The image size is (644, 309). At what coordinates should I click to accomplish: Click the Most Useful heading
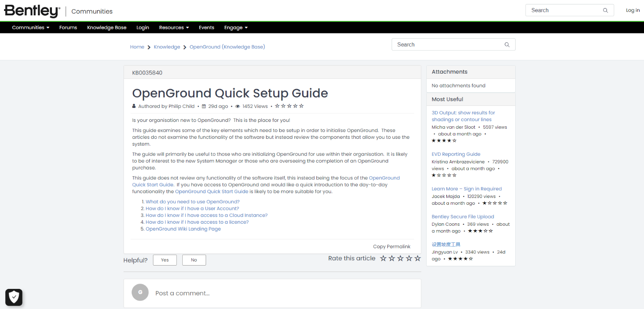click(x=447, y=99)
